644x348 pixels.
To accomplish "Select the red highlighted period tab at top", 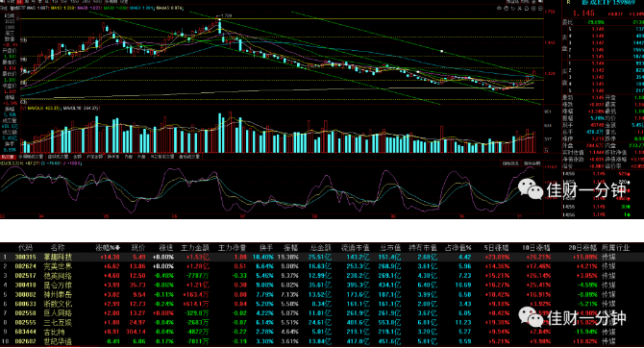I will click(x=20, y=2).
